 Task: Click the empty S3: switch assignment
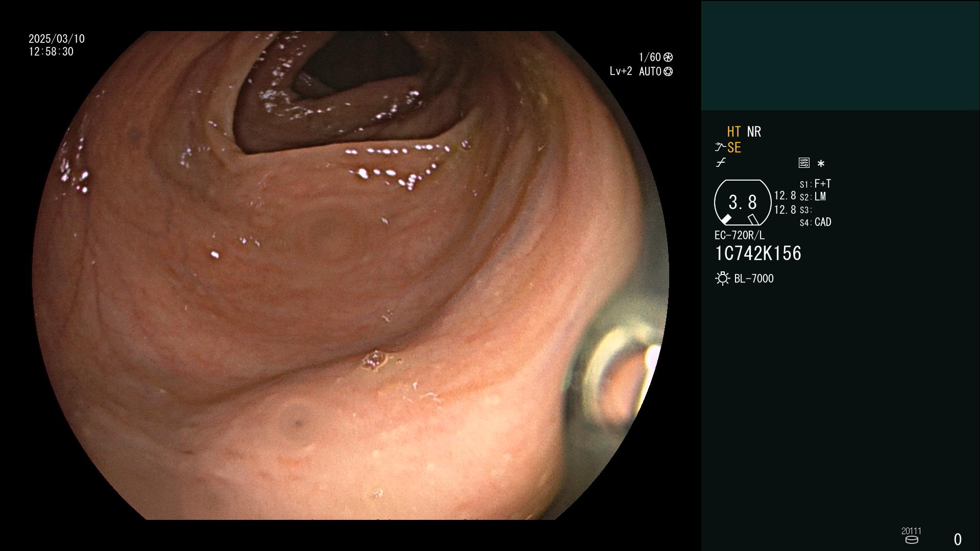806,210
